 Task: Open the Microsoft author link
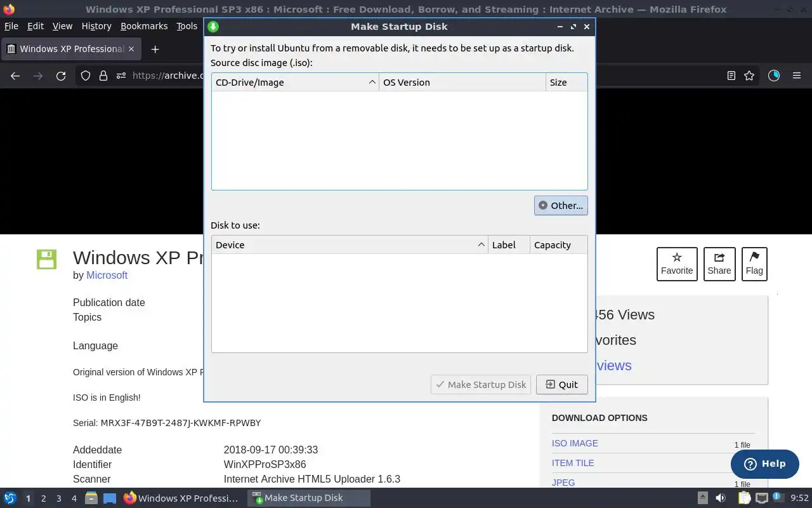(107, 275)
